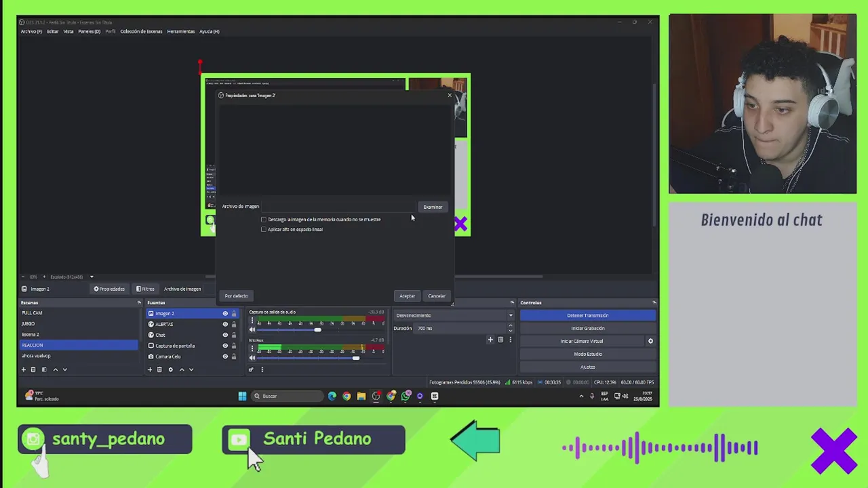Open options dots for Captura de salida audio
This screenshot has width=868, height=488.
pyautogui.click(x=252, y=321)
